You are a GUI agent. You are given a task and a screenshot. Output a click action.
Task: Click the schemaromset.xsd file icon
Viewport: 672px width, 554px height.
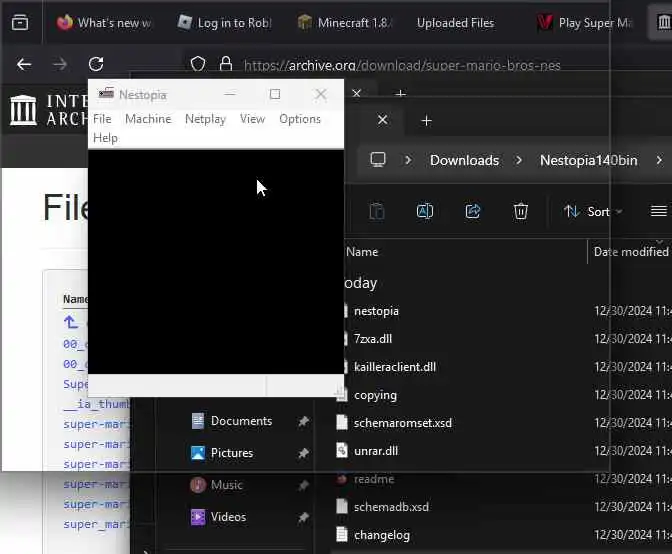click(x=342, y=422)
